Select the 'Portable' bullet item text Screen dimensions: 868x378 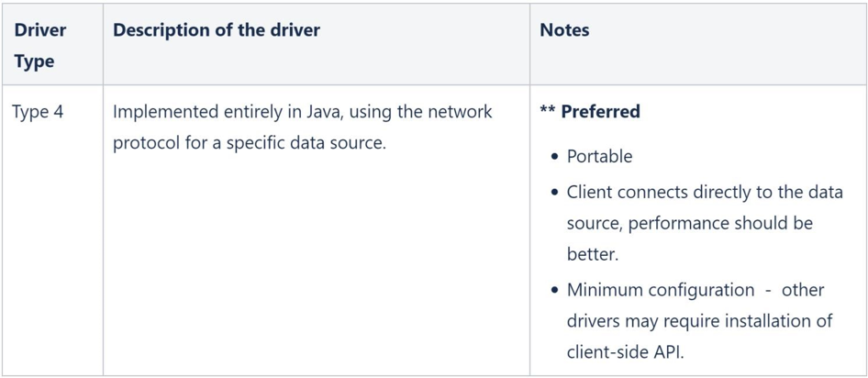click(599, 157)
